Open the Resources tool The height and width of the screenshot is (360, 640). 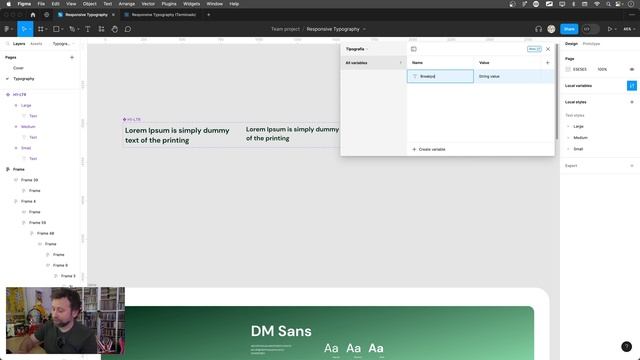(101, 29)
